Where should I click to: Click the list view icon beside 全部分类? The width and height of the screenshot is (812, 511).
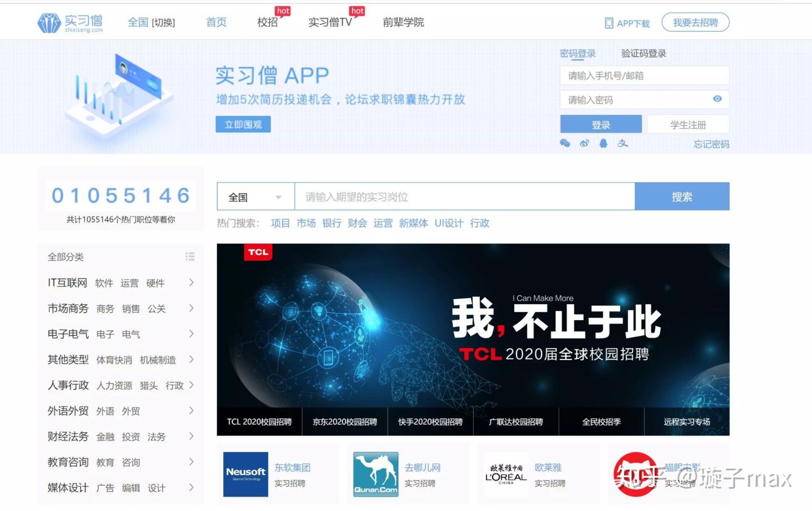pyautogui.click(x=190, y=256)
